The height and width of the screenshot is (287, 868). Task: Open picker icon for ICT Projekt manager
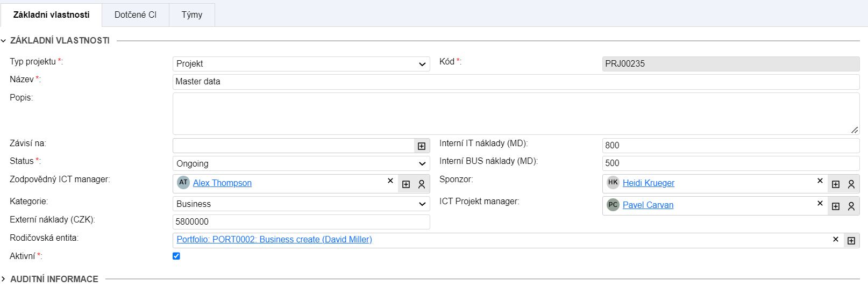[x=836, y=206]
